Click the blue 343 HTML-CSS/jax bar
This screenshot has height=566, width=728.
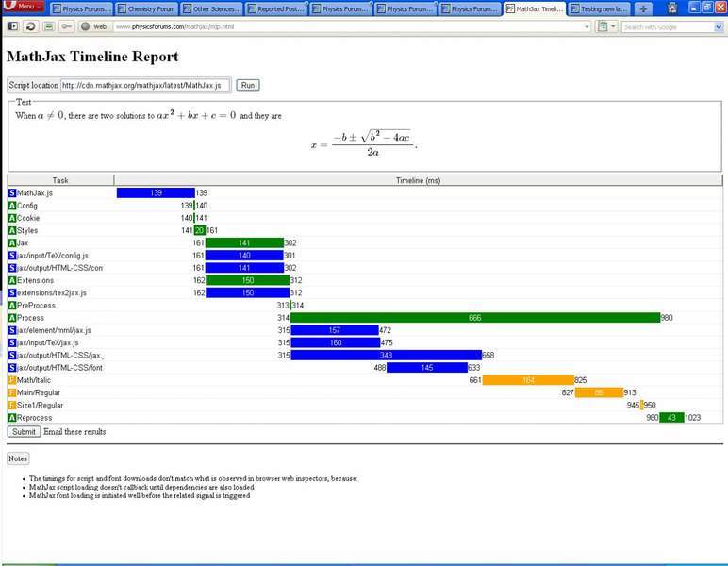(387, 356)
